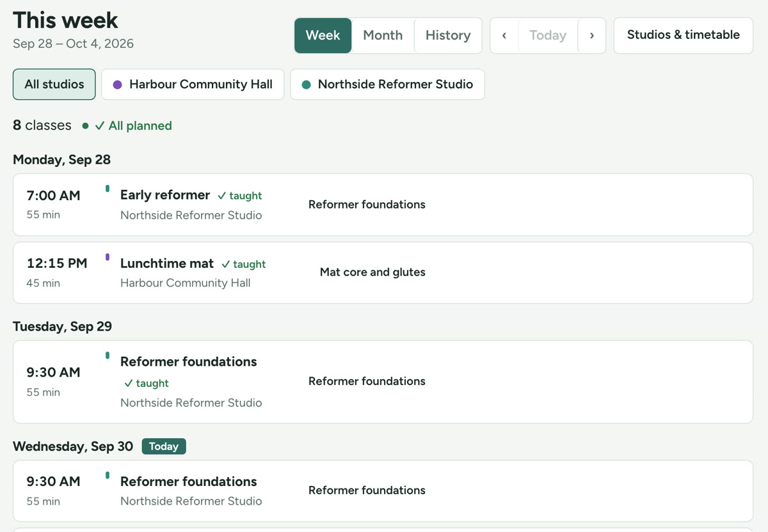Click the Tuesday, Sep 29 heading
The image size is (768, 532).
(x=63, y=327)
